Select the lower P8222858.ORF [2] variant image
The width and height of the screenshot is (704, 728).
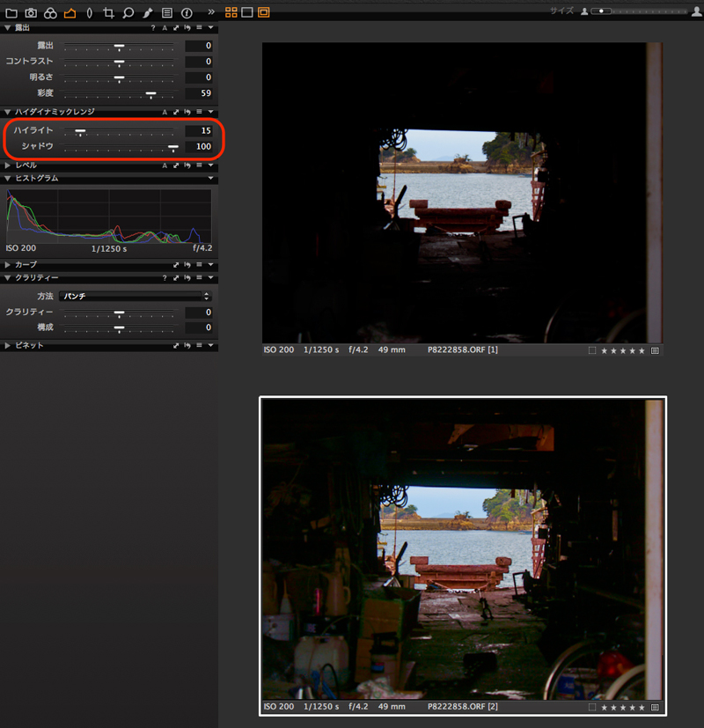click(462, 546)
